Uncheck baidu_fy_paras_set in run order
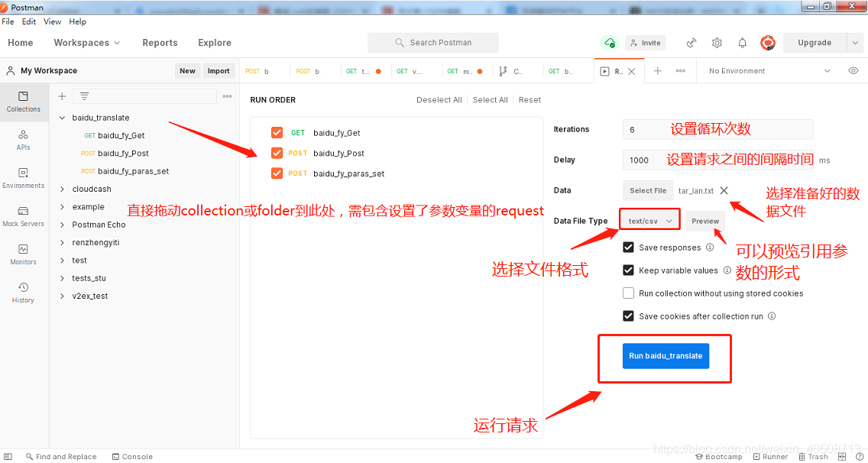Screen dimensions: 868x463 coord(277,173)
